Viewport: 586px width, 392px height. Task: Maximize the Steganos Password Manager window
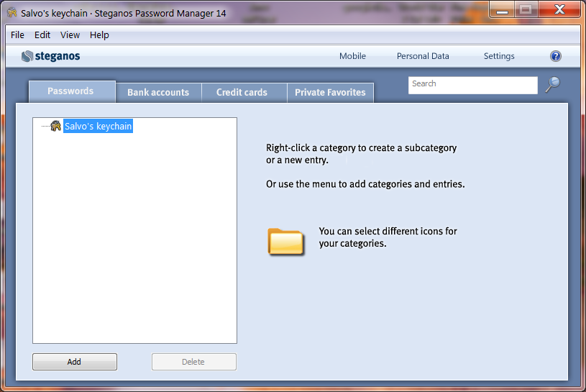pyautogui.click(x=526, y=9)
